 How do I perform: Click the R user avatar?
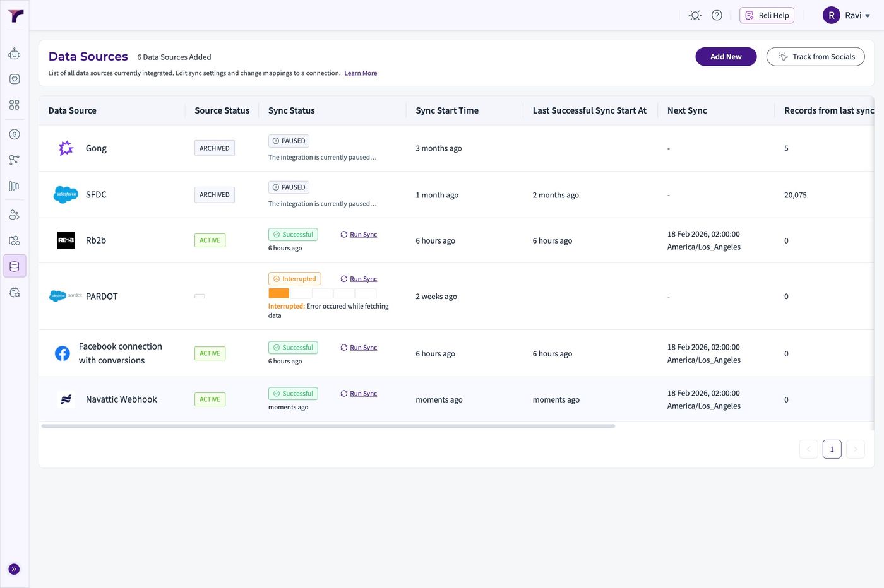[831, 15]
